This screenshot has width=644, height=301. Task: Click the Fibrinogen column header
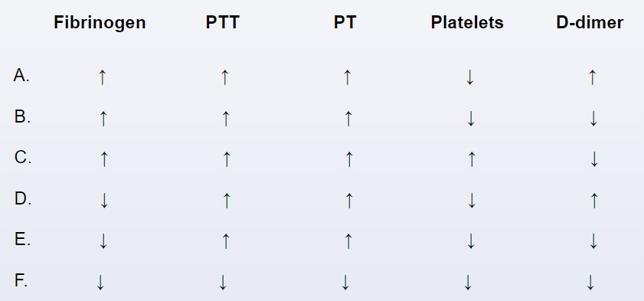[100, 23]
